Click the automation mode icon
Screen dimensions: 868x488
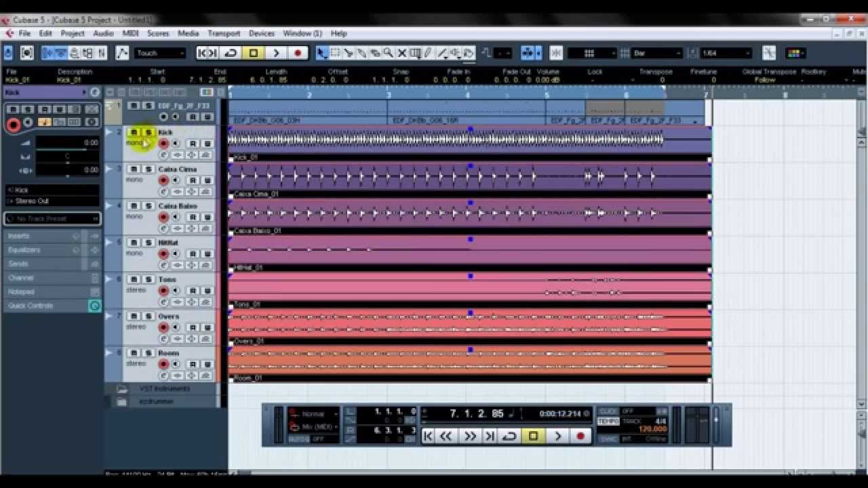(122, 53)
